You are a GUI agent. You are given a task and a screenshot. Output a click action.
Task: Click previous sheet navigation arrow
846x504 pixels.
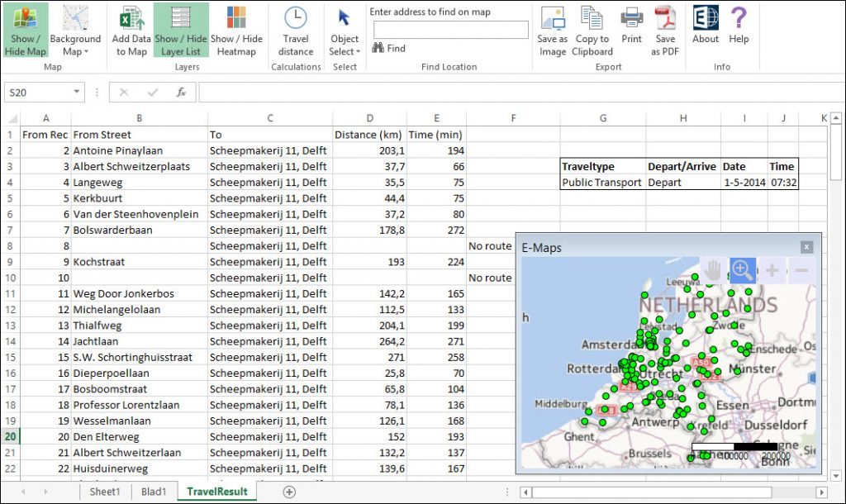click(23, 492)
